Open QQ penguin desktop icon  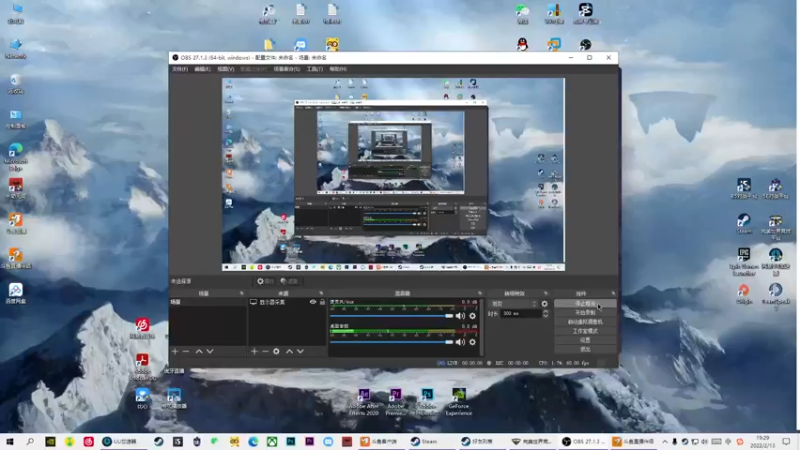(x=522, y=44)
